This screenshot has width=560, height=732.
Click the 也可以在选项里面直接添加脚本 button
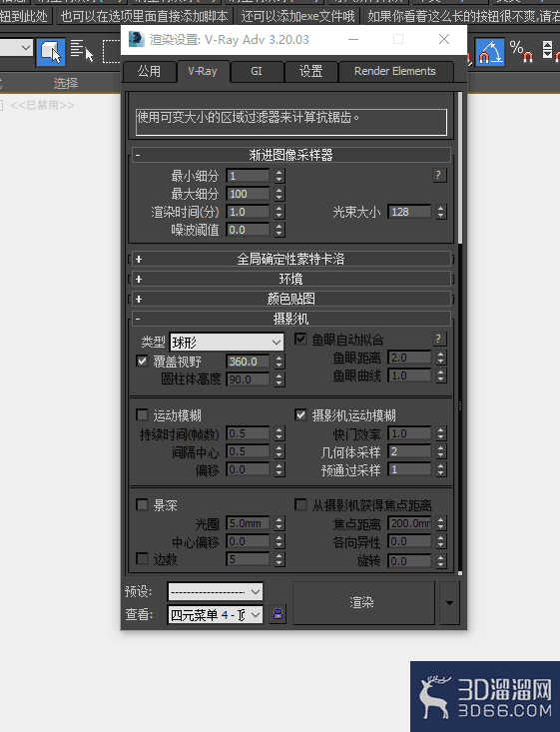[144, 16]
